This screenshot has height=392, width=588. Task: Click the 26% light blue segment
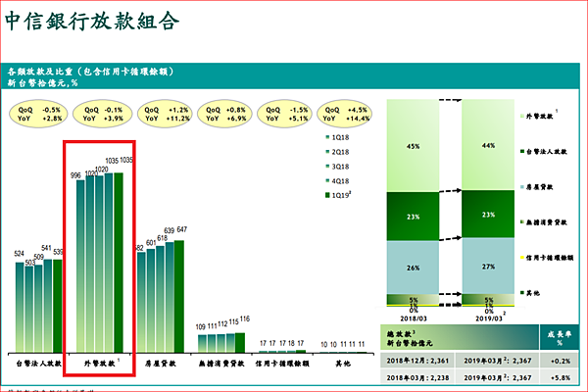[x=413, y=268]
